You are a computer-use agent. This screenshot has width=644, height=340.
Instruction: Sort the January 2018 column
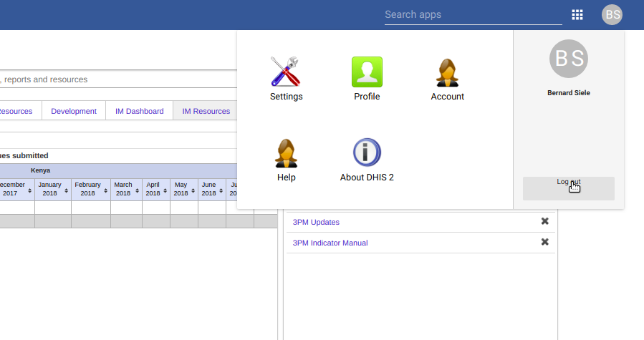(66, 190)
